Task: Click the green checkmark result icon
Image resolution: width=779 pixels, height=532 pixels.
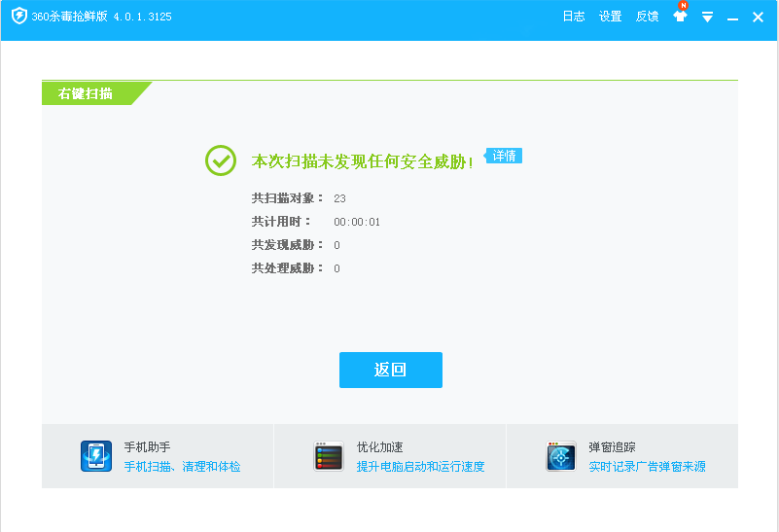Action: [x=221, y=160]
